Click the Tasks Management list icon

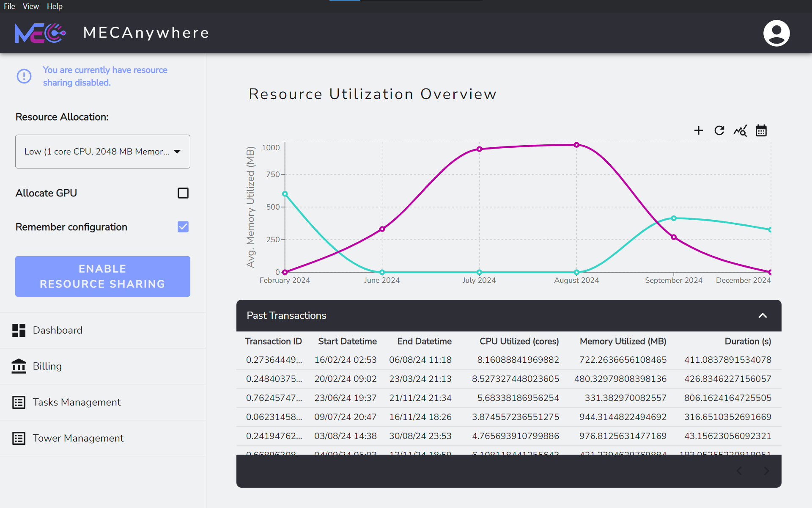click(19, 402)
